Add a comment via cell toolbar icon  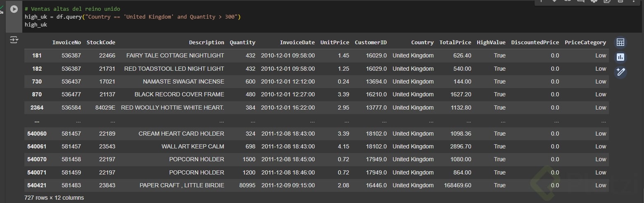(581, 1)
